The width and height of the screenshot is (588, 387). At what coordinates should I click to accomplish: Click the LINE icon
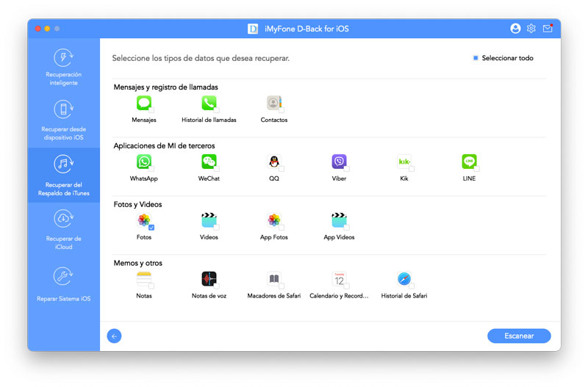tap(469, 162)
